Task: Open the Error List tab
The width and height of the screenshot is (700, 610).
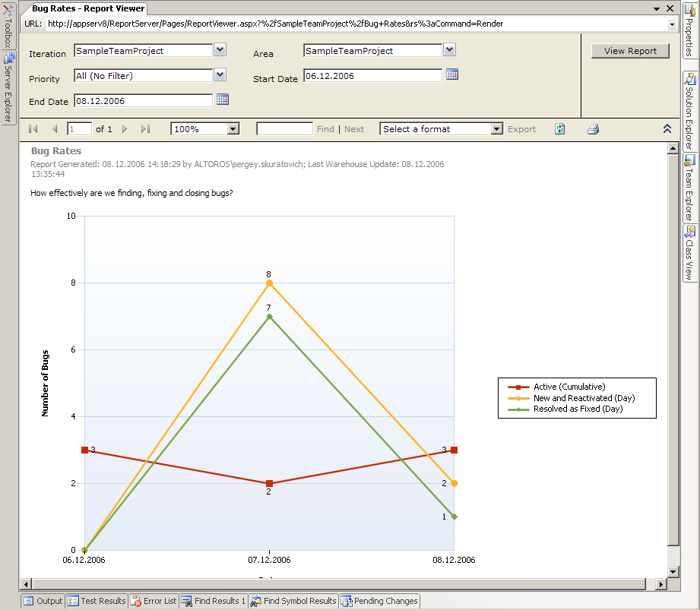Action: [154, 601]
